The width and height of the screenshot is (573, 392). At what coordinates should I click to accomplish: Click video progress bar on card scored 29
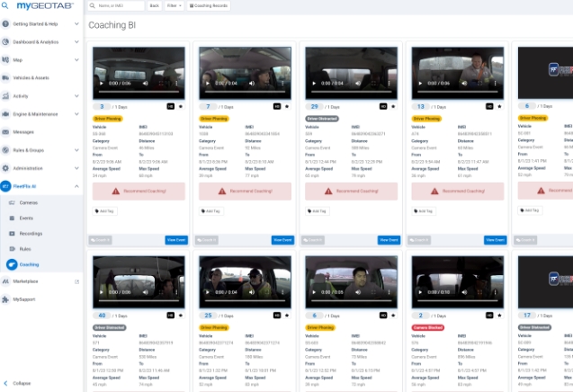point(351,92)
